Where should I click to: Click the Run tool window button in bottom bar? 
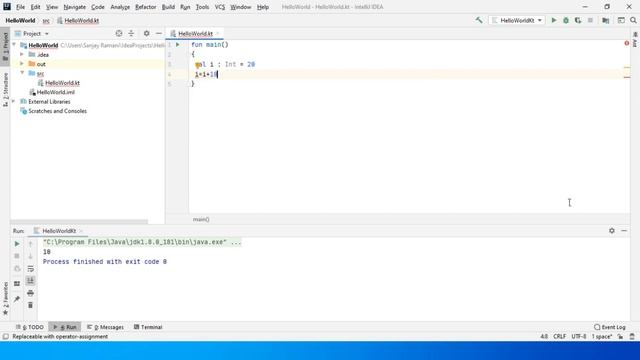click(x=65, y=327)
